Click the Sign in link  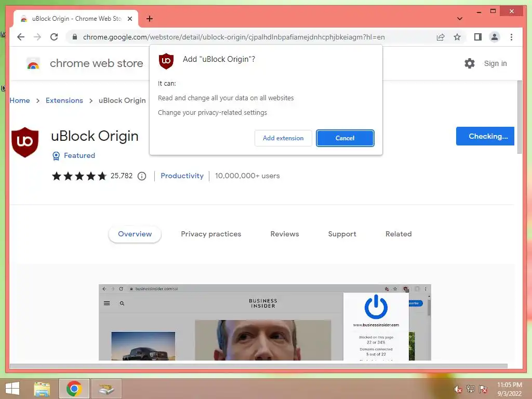[495, 63]
